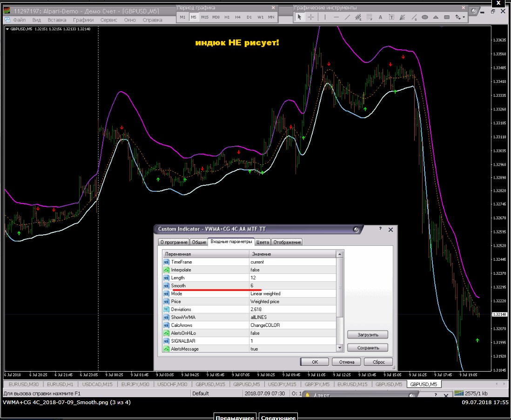Choose the horizontal line tool
The image size is (511, 420).
[336, 17]
